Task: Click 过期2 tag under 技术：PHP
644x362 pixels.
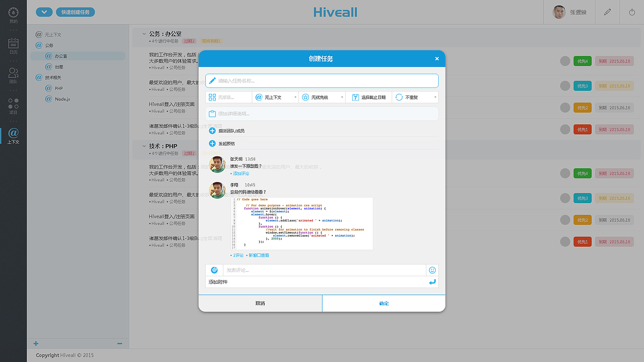Action: (x=189, y=153)
